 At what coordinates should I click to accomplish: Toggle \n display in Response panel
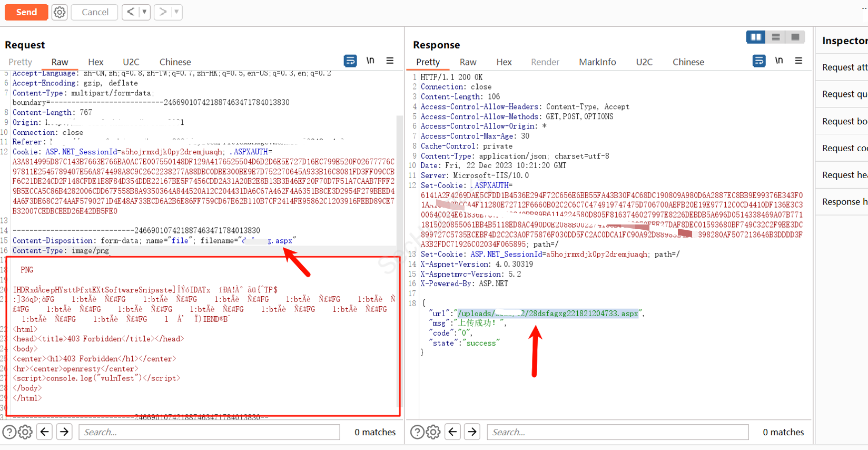(779, 61)
